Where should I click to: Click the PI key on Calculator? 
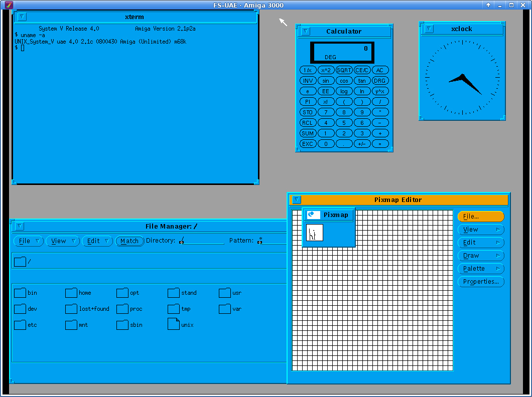click(308, 102)
